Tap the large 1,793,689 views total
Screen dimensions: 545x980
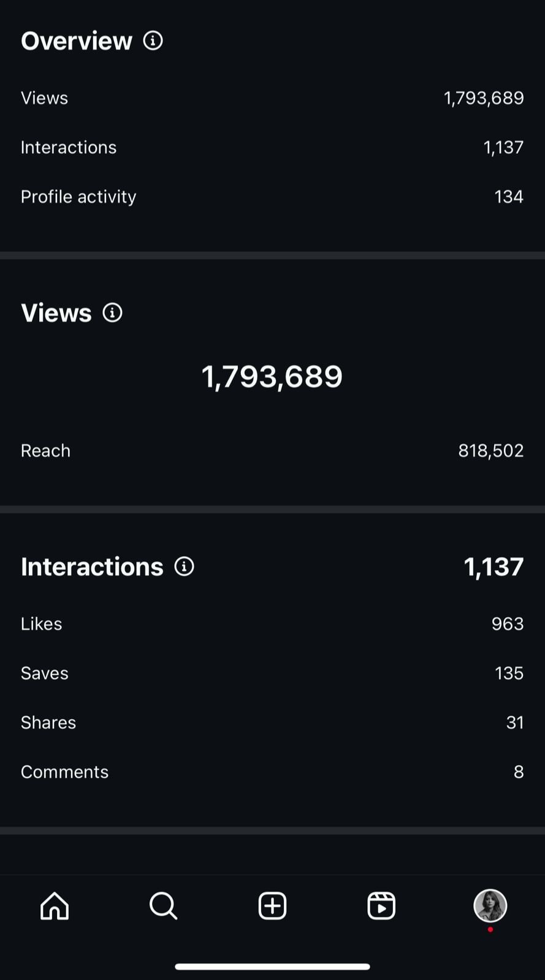point(272,376)
